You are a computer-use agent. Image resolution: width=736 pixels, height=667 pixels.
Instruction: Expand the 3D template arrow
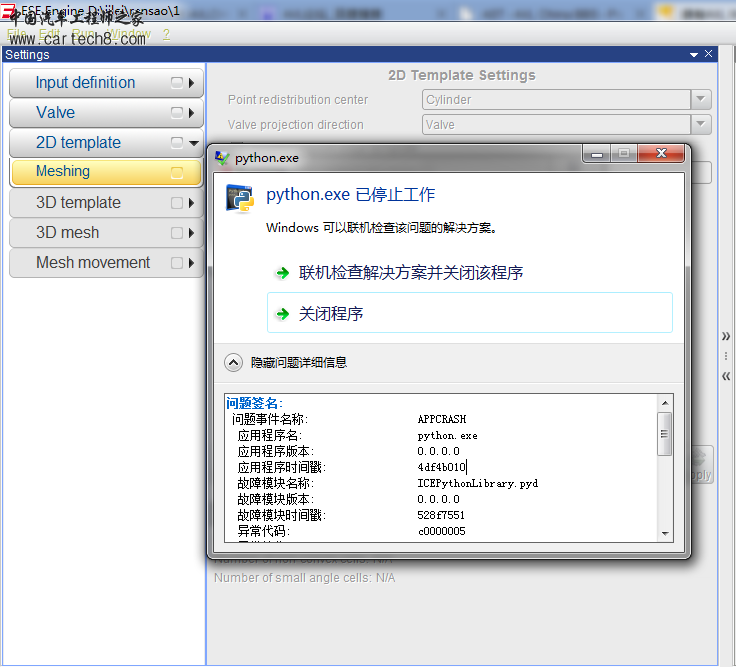click(192, 203)
